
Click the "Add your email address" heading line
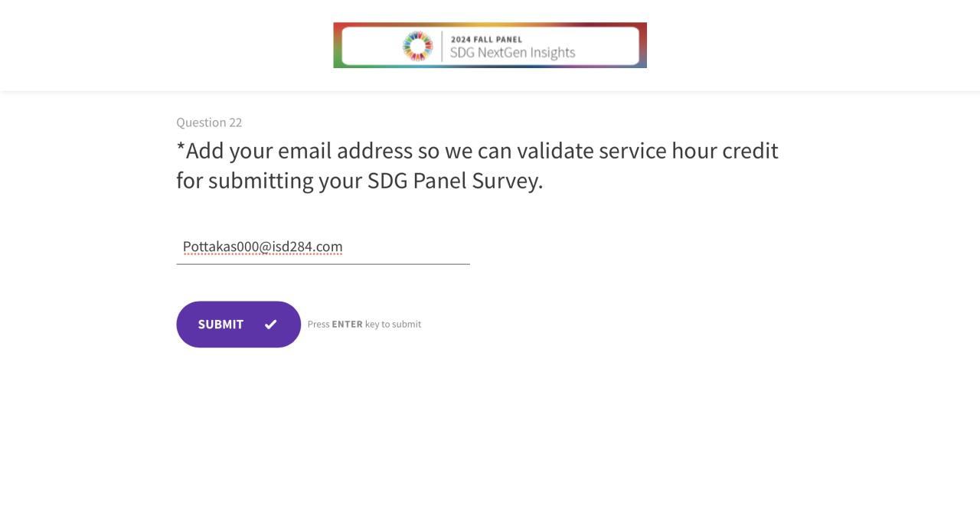477,151
